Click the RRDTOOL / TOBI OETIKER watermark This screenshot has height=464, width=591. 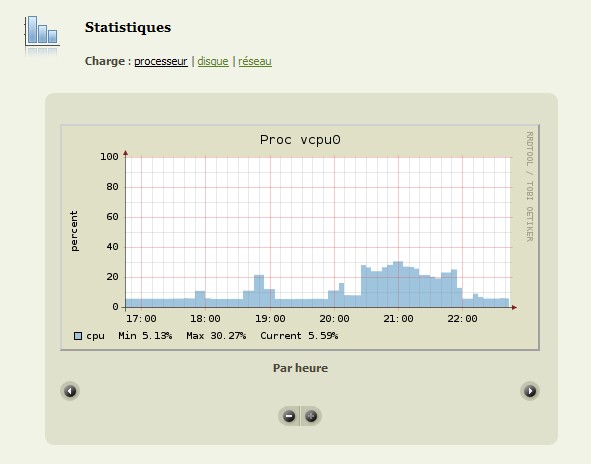point(530,187)
